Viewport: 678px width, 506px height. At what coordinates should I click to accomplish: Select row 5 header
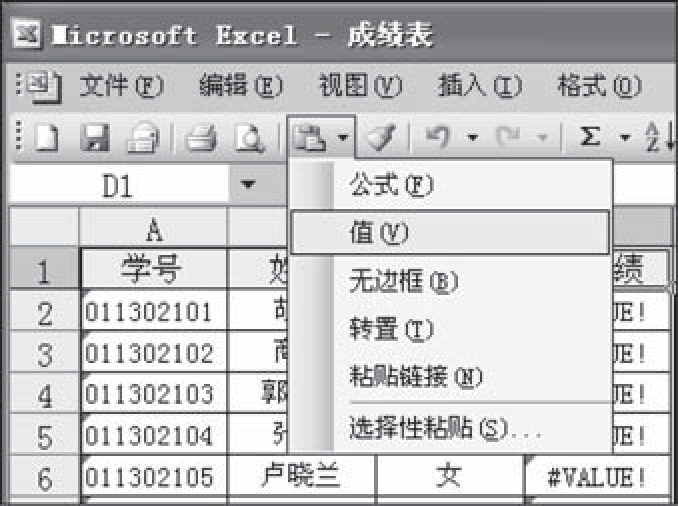click(44, 434)
